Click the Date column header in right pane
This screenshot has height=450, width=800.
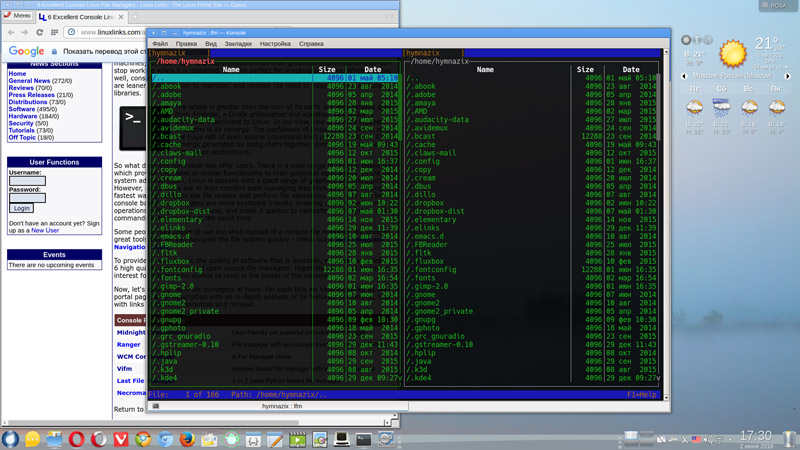coord(631,69)
